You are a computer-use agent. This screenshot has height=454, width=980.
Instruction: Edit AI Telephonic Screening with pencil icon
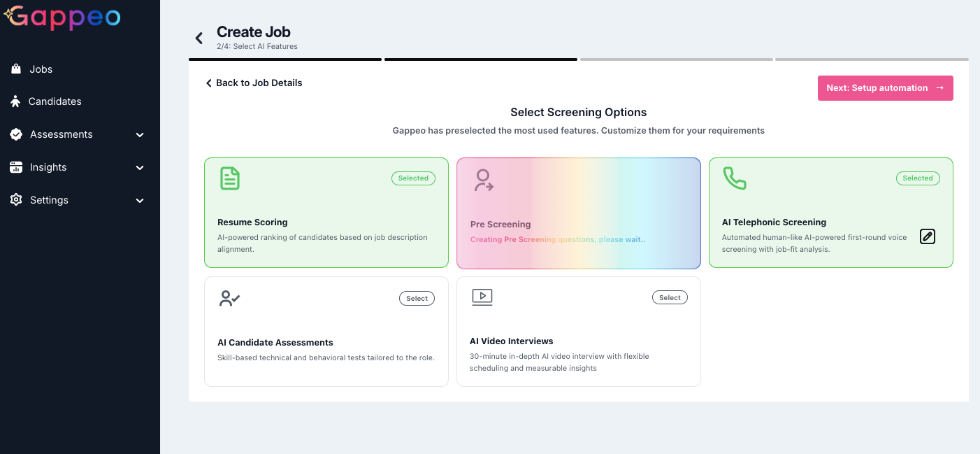927,236
